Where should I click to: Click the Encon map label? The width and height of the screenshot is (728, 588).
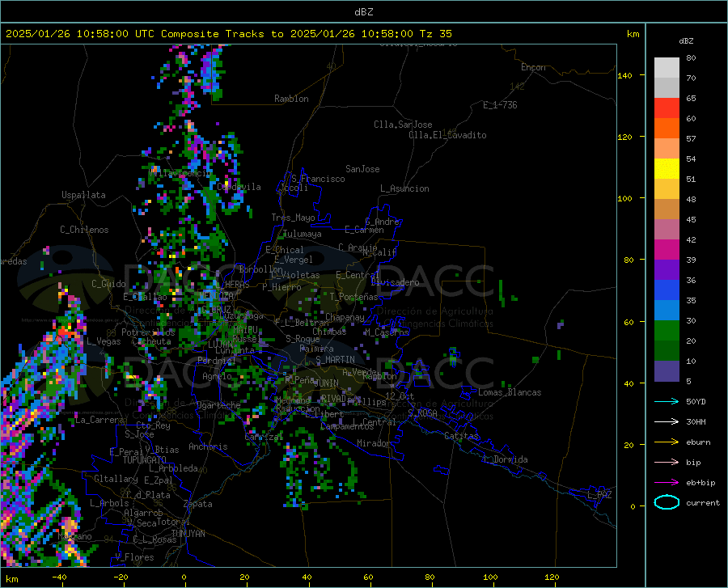pos(533,67)
